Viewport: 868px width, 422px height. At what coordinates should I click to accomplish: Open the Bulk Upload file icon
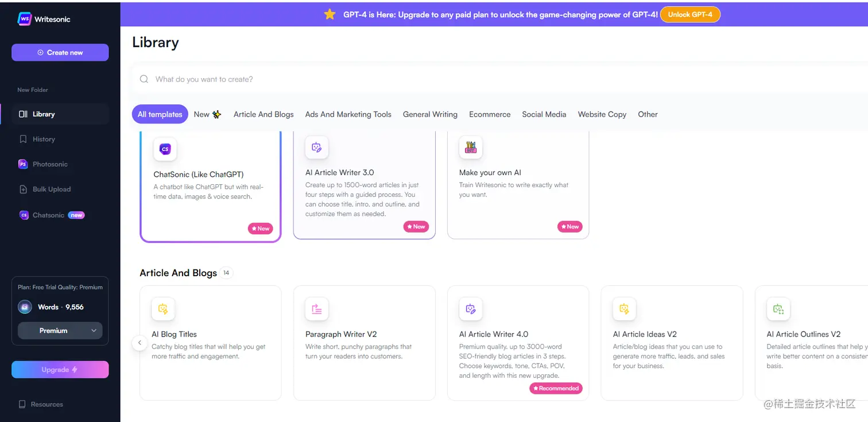[23, 189]
